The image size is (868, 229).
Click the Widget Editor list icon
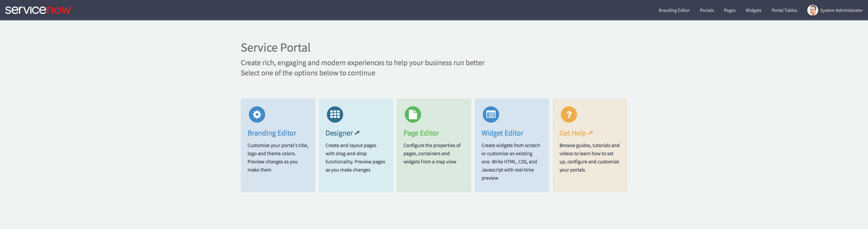491,114
